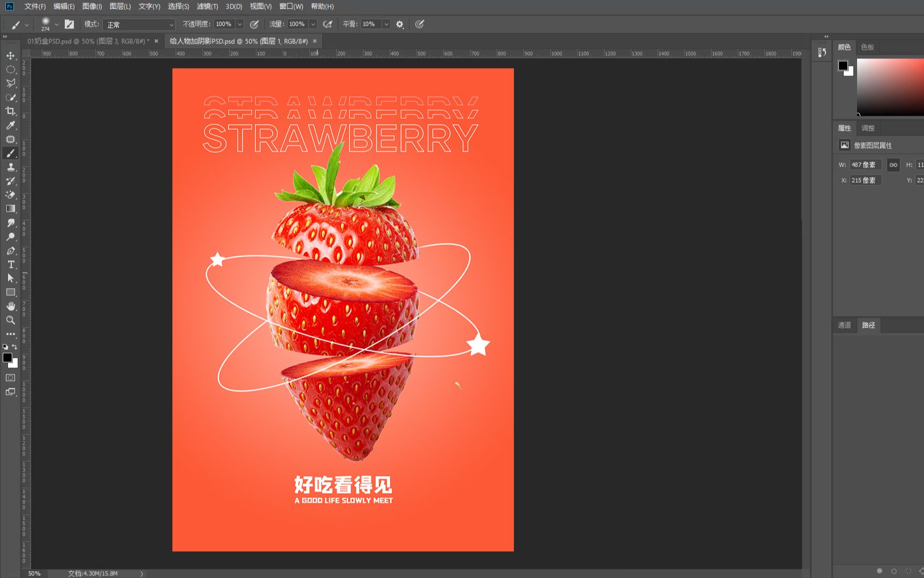Click the W 487 像素 width field
This screenshot has height=578, width=924.
pos(865,165)
